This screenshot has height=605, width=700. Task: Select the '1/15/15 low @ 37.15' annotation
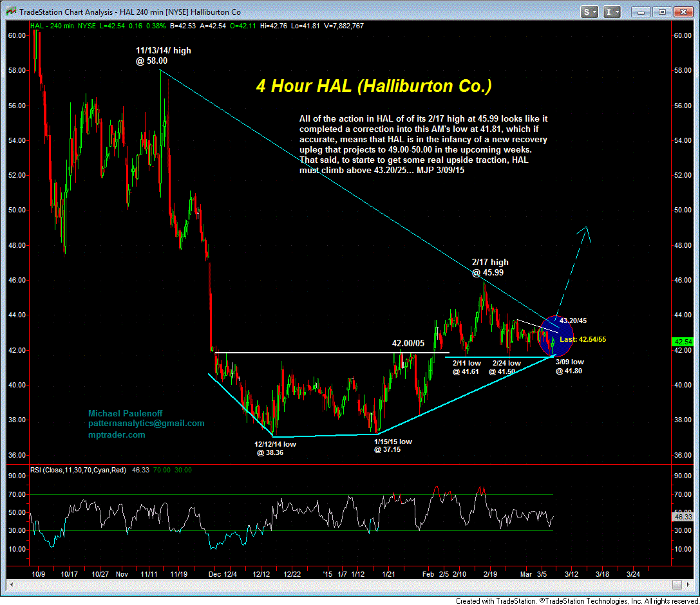click(393, 445)
